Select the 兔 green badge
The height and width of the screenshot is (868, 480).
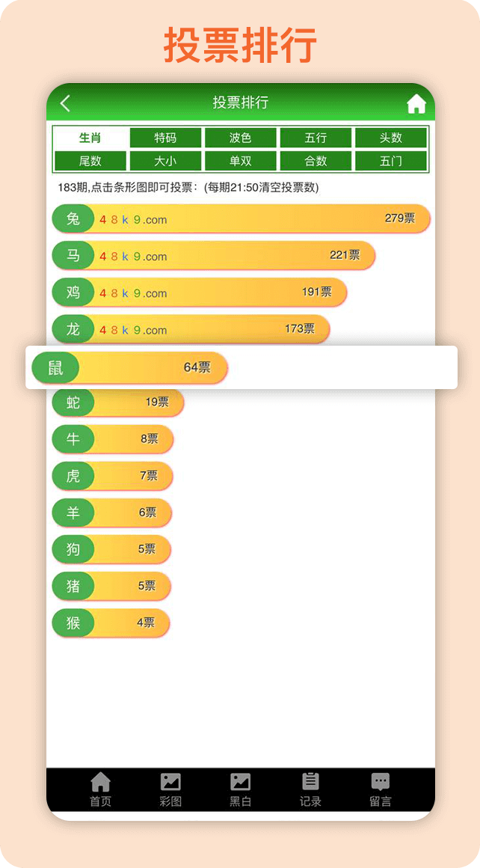[73, 218]
